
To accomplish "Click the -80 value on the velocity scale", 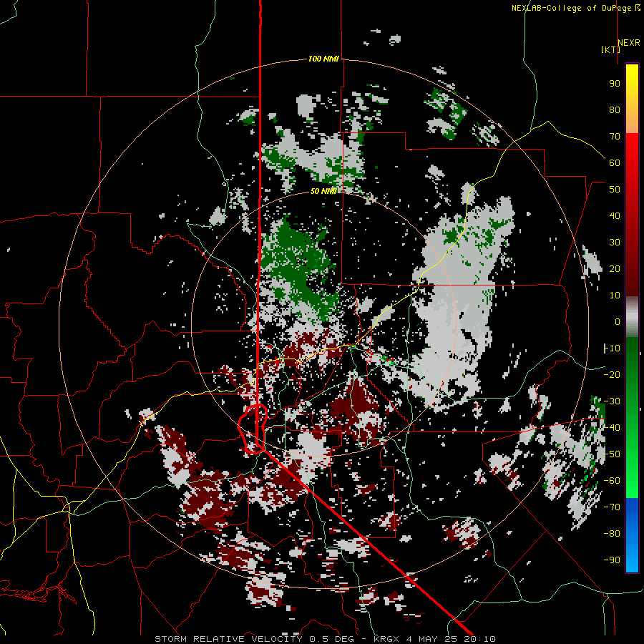I will point(612,534).
